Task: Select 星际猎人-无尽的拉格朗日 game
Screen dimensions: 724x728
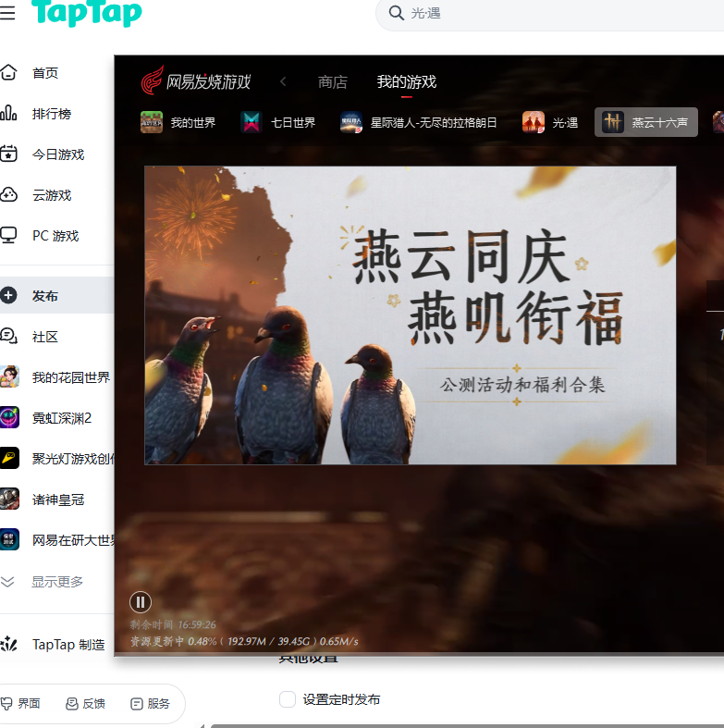Action: [x=419, y=123]
